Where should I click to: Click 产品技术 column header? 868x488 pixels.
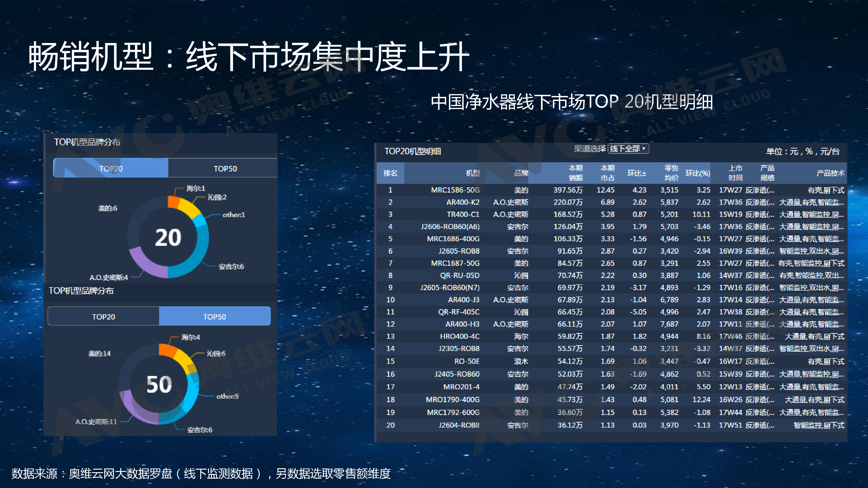coord(830,173)
